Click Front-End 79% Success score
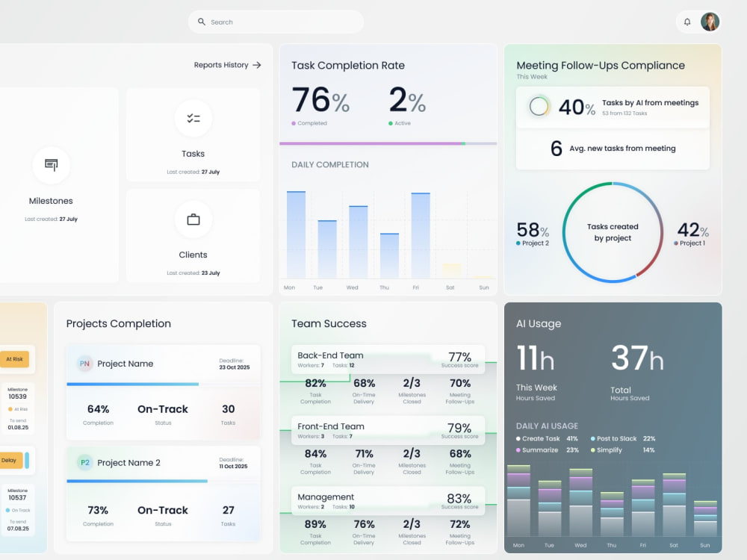Viewport: 747px width, 560px height. (459, 431)
